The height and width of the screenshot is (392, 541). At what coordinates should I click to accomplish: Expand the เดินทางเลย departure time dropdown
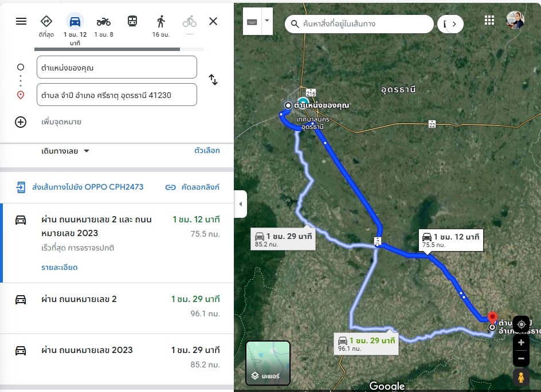pos(66,151)
